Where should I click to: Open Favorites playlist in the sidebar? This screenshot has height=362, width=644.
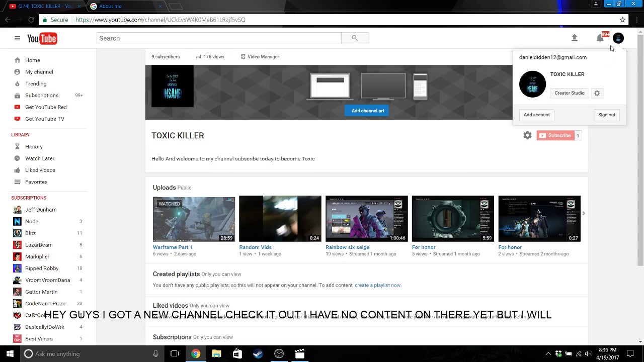[36, 182]
